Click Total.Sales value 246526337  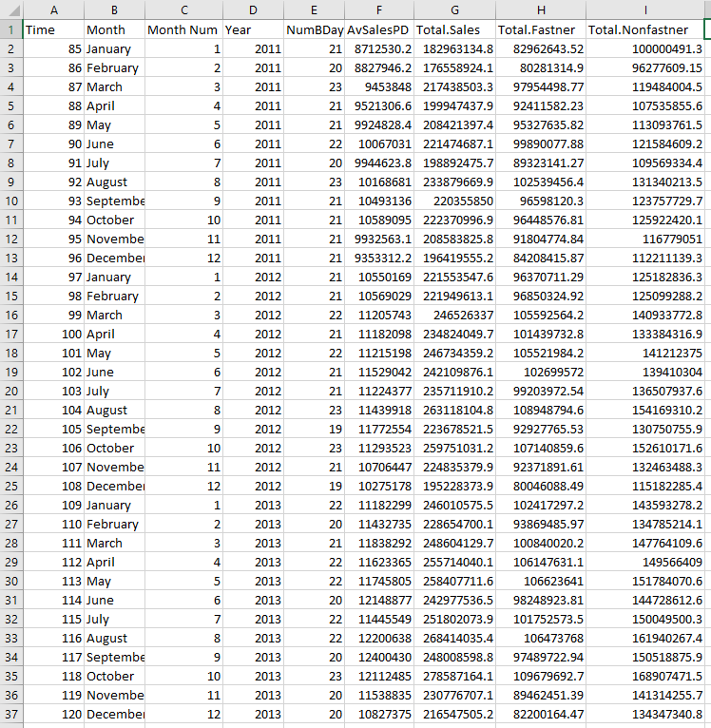(454, 315)
